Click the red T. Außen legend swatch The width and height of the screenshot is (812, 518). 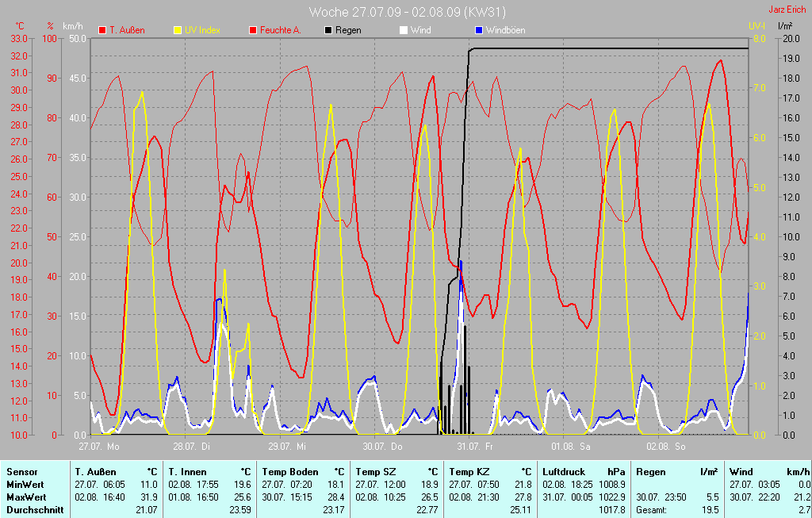(x=102, y=30)
